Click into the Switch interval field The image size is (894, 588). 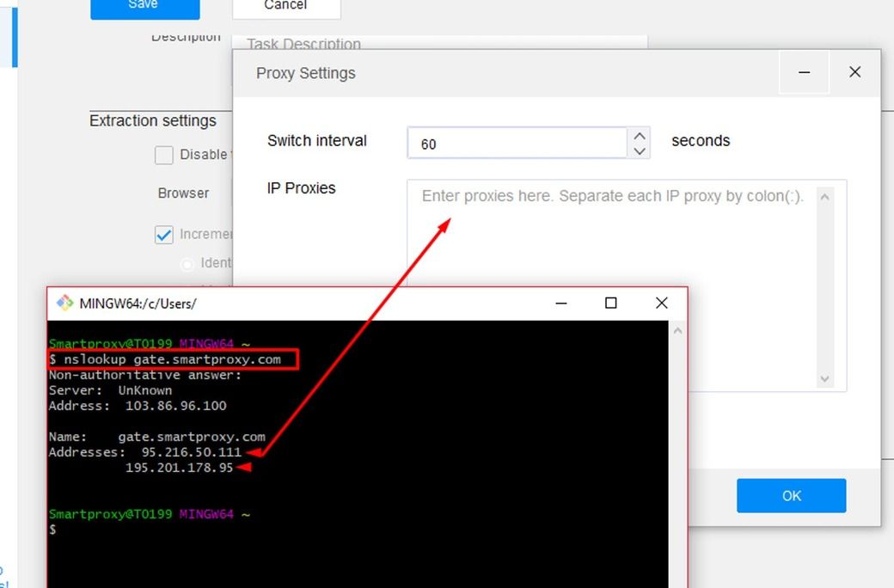point(517,143)
